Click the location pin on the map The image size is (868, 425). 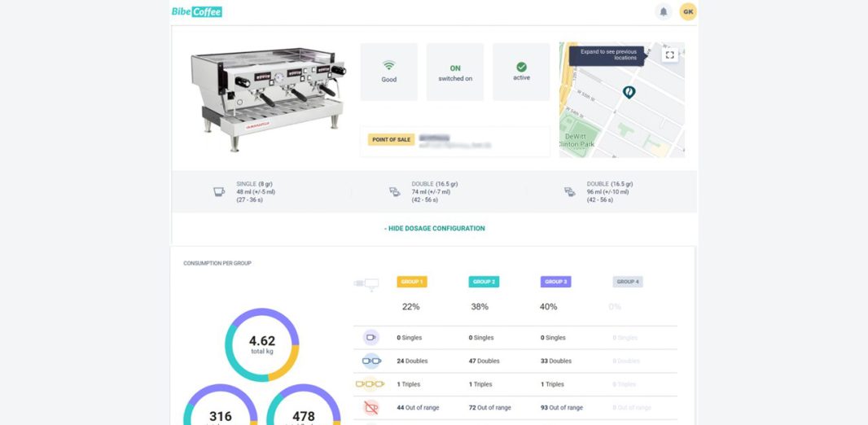click(x=629, y=92)
